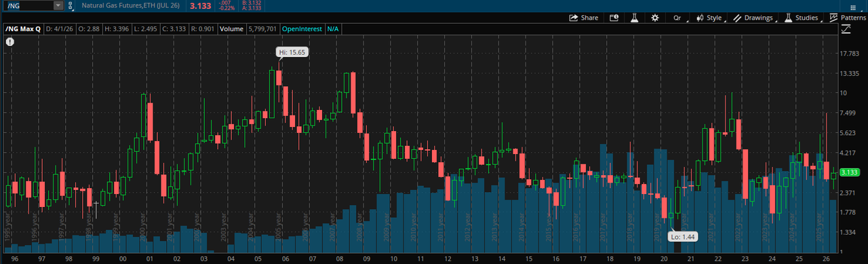Click the H: 3.396 high value

[116, 29]
